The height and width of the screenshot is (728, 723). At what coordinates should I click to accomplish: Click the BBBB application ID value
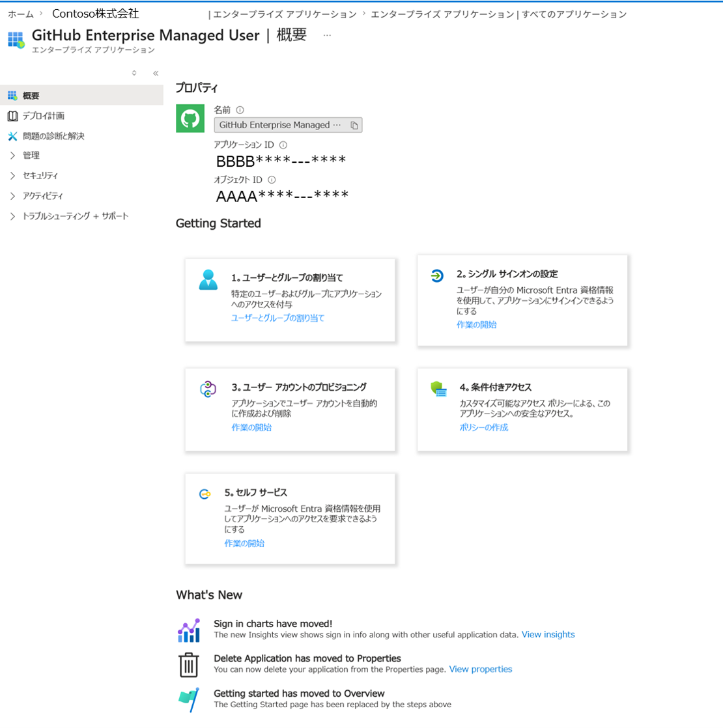pos(281,161)
